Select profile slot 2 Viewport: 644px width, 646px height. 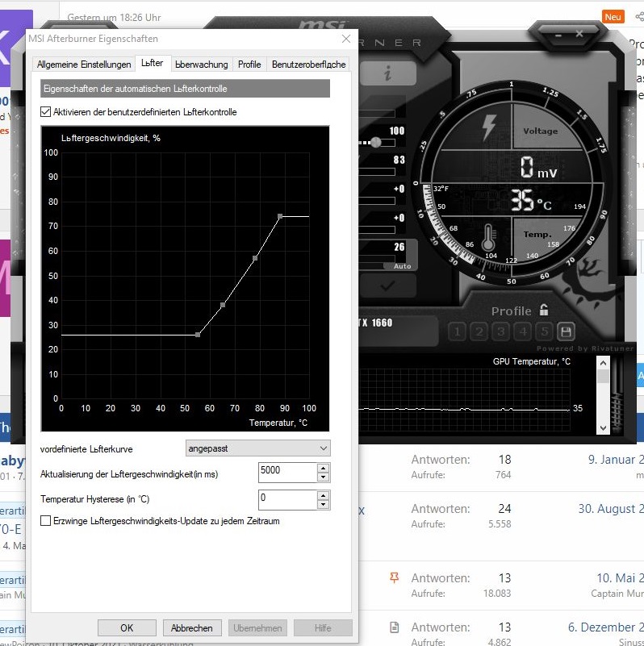(x=479, y=331)
